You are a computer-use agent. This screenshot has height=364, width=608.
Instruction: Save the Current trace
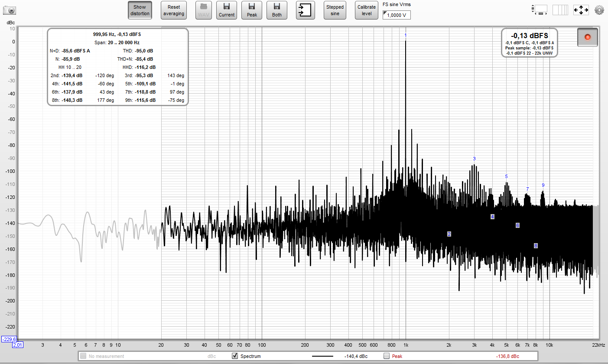tap(227, 10)
